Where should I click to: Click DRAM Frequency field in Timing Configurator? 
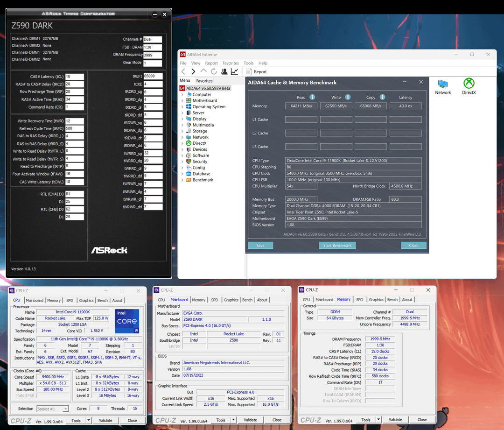point(153,55)
